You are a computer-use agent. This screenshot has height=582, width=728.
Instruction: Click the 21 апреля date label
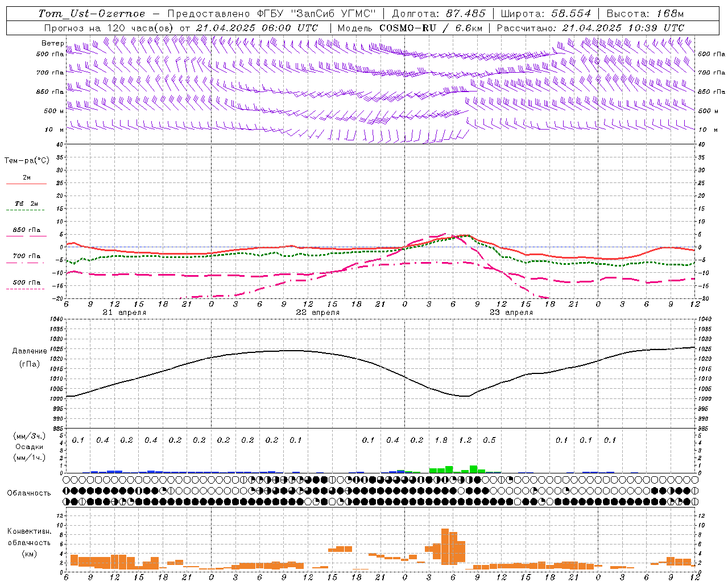coord(124,313)
